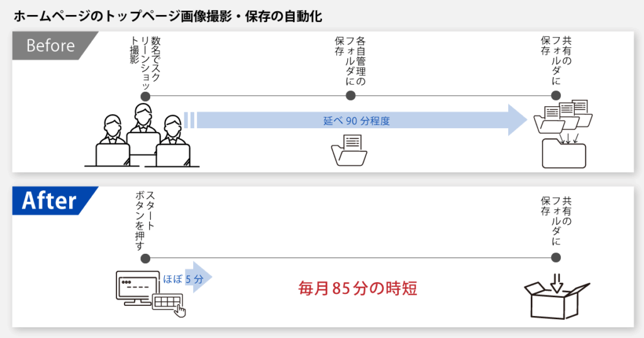Select the Before label tab
This screenshot has height=338, width=644.
click(50, 46)
